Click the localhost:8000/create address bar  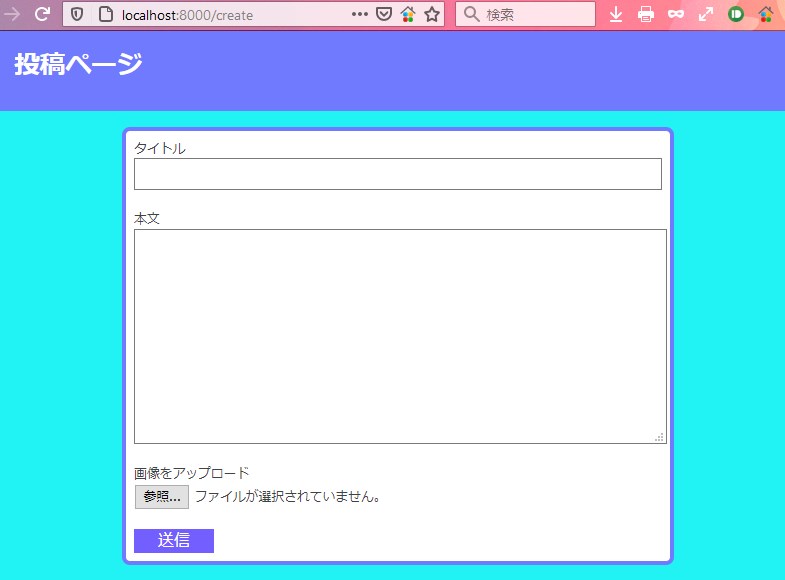coord(230,15)
